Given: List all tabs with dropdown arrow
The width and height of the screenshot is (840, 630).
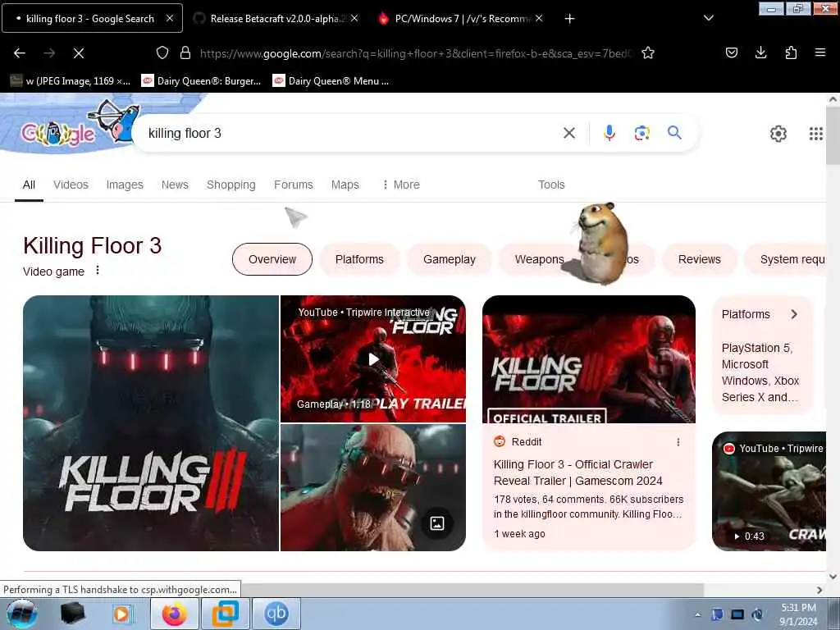Looking at the screenshot, I should [708, 18].
